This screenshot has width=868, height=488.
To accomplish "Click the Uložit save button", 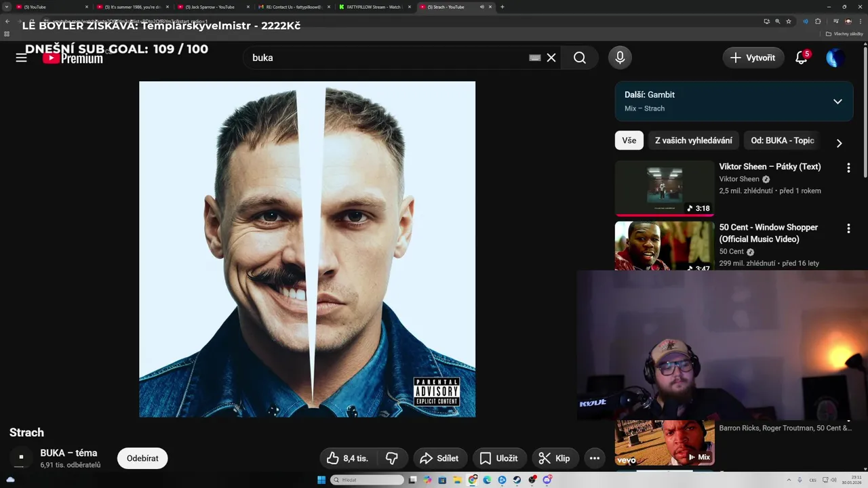I will [499, 458].
